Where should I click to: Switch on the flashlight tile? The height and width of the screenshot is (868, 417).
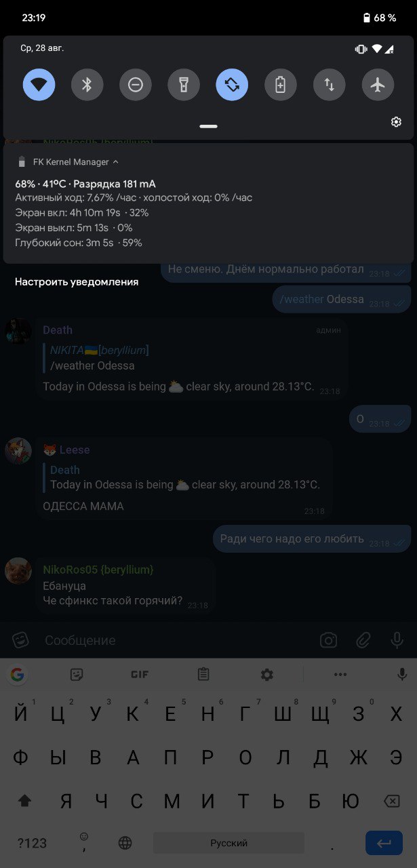point(184,85)
